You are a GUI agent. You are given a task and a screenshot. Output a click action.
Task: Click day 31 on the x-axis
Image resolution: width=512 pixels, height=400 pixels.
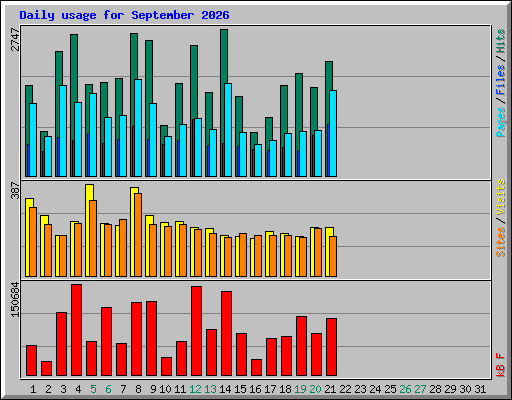click(480, 389)
